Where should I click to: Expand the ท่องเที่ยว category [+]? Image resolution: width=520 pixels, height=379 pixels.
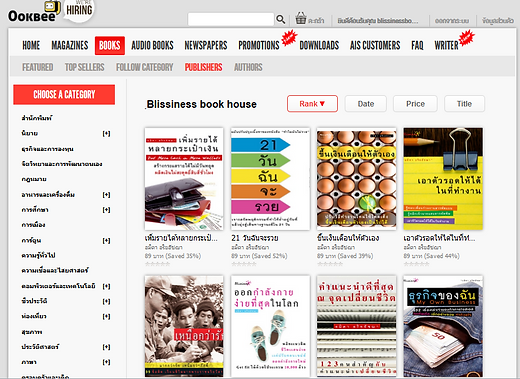click(x=106, y=316)
